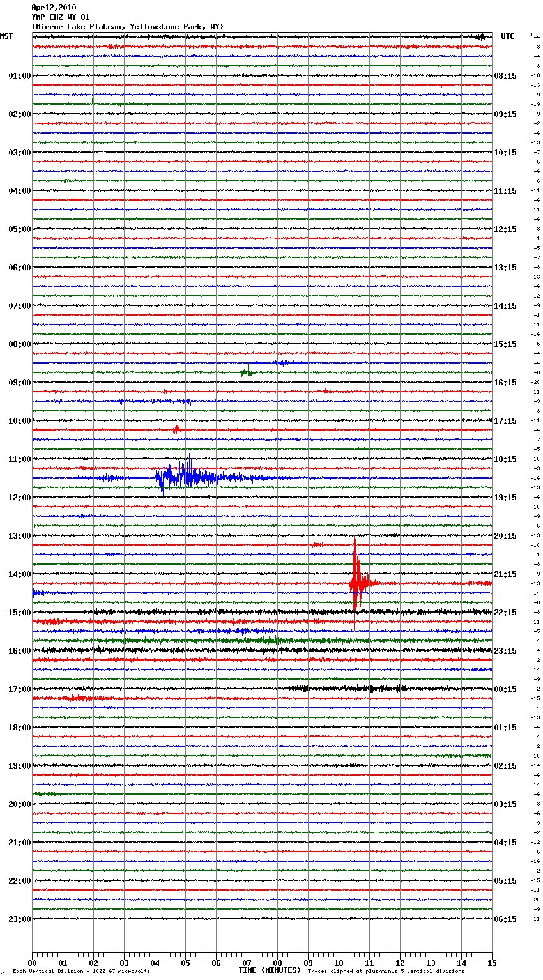The height and width of the screenshot is (980, 543).
Task: Select the 12:00 MST row label
Action: (x=20, y=498)
